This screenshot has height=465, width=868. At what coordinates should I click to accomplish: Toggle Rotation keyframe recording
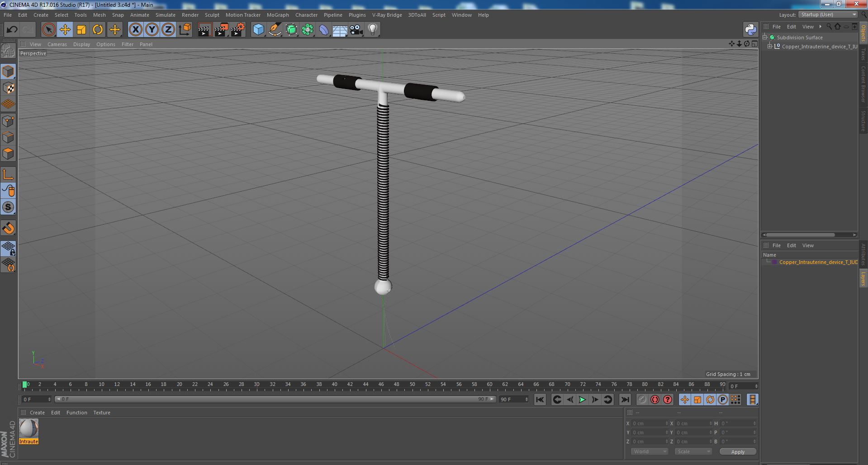point(710,399)
